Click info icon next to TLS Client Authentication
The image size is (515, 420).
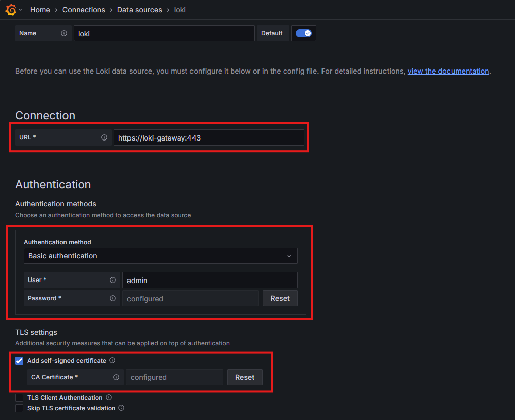coord(109,398)
